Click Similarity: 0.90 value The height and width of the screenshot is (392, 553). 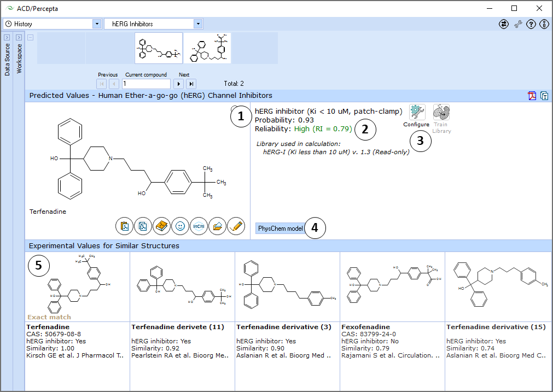pos(260,348)
